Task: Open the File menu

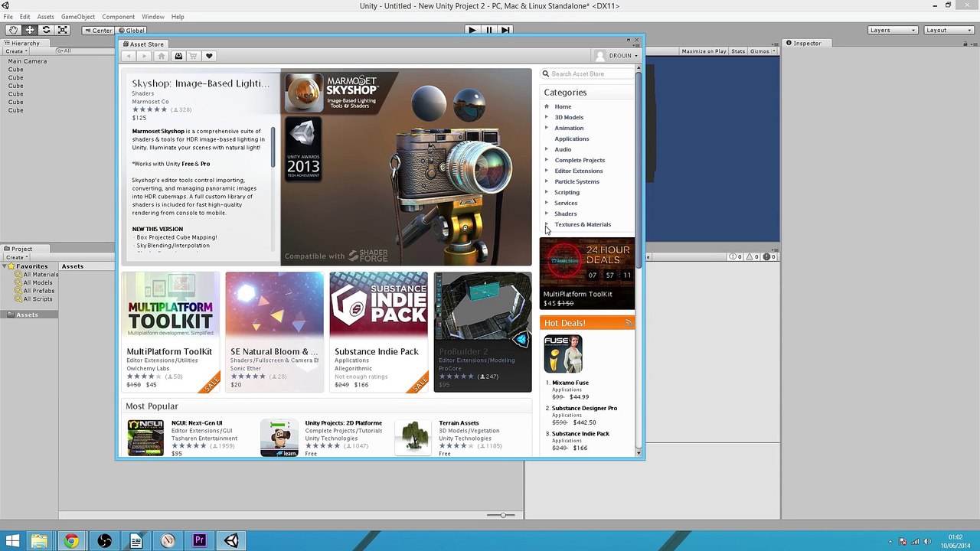Action: point(8,17)
